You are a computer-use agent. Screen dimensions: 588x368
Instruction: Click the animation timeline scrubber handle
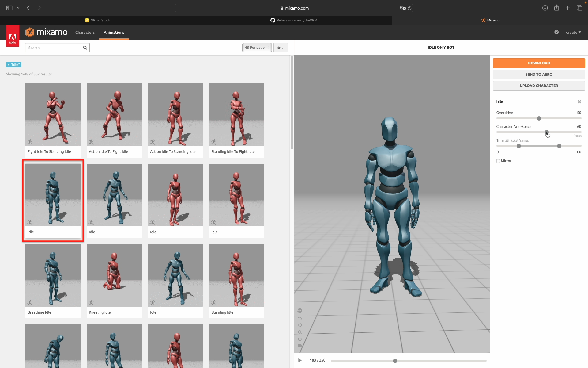pyautogui.click(x=395, y=361)
